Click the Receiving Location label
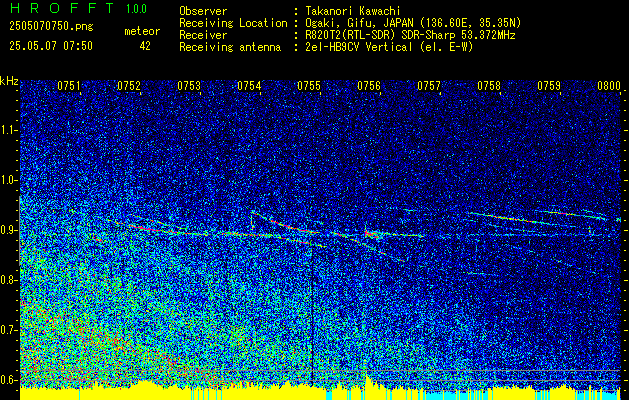Screen dimensions: 629x400 tap(233, 24)
